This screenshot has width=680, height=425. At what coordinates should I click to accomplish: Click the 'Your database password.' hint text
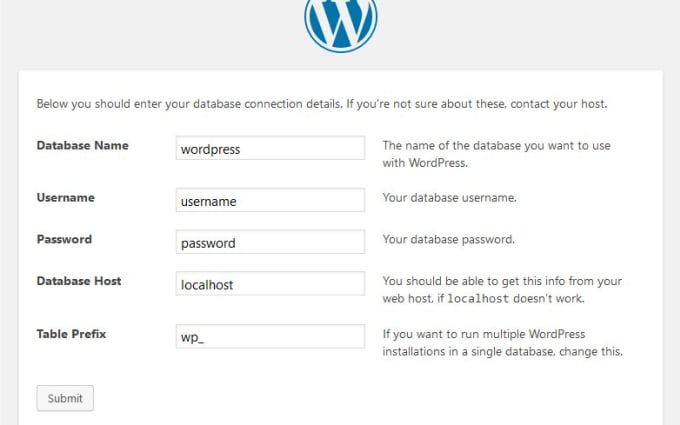coord(448,239)
